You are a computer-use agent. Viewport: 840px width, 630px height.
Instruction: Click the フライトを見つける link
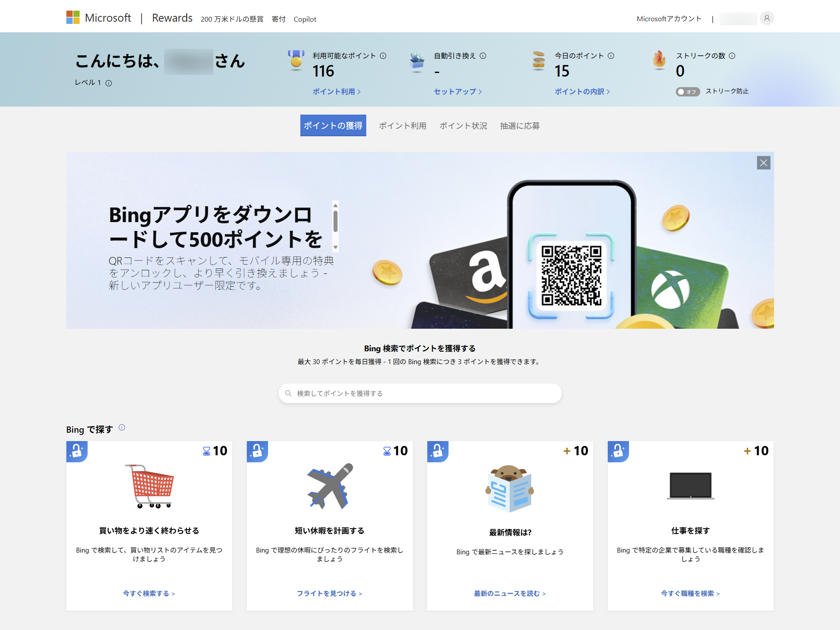tap(330, 593)
